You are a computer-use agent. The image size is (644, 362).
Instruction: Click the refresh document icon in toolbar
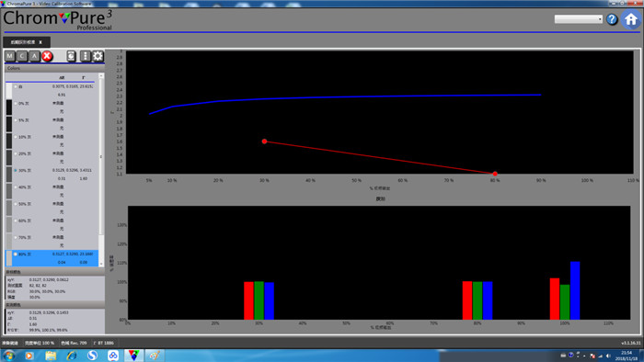pos(71,56)
